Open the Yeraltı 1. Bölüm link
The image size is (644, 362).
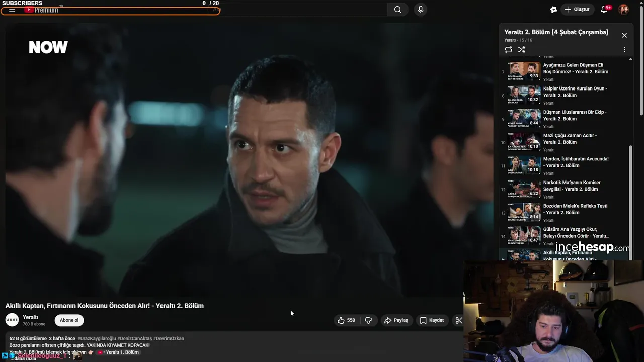[118, 352]
